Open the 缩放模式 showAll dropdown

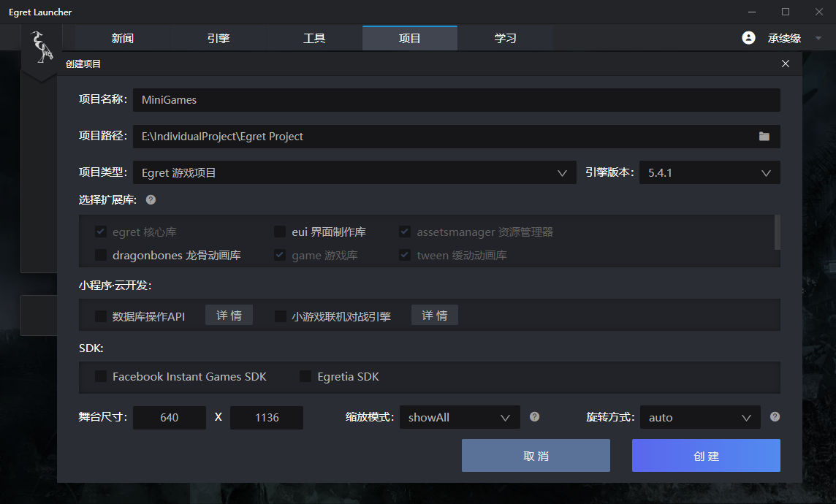[x=460, y=417]
